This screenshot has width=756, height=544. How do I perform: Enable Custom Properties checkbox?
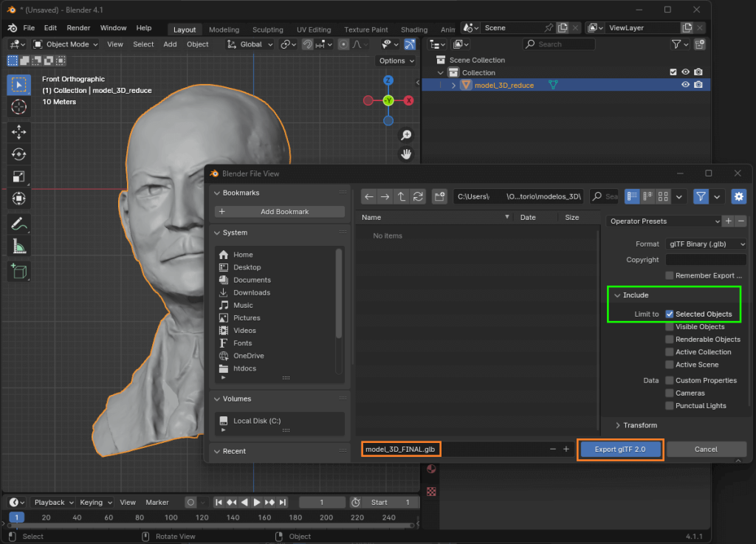[x=669, y=381]
